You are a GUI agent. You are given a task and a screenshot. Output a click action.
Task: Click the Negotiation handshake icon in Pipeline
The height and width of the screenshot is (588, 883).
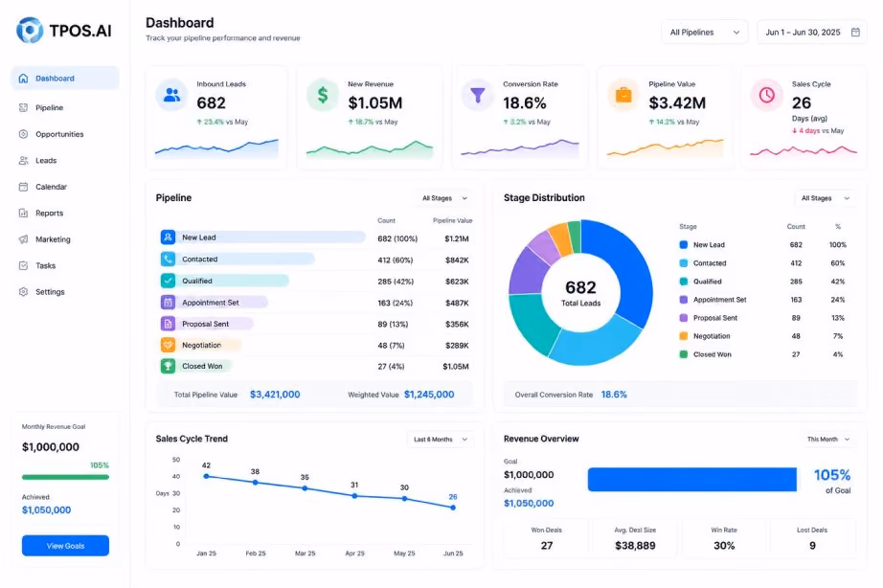[168, 345]
